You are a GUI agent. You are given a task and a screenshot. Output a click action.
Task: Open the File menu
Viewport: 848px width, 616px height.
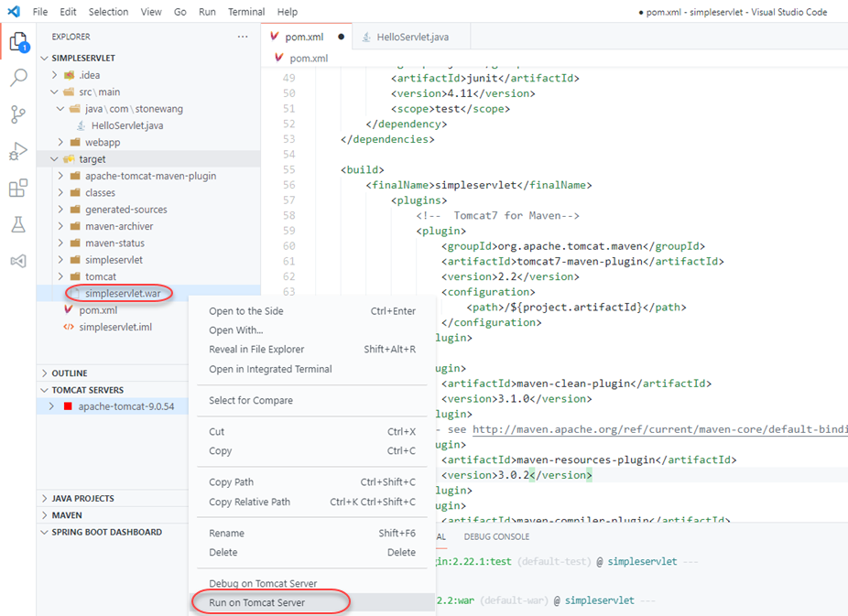[40, 11]
